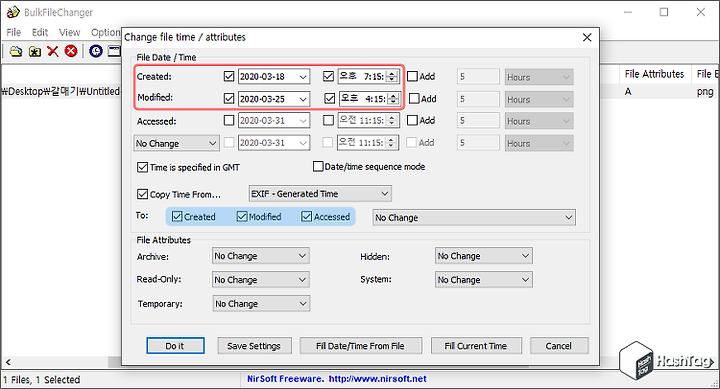
Task: Open the Edit menu
Action: coord(40,32)
